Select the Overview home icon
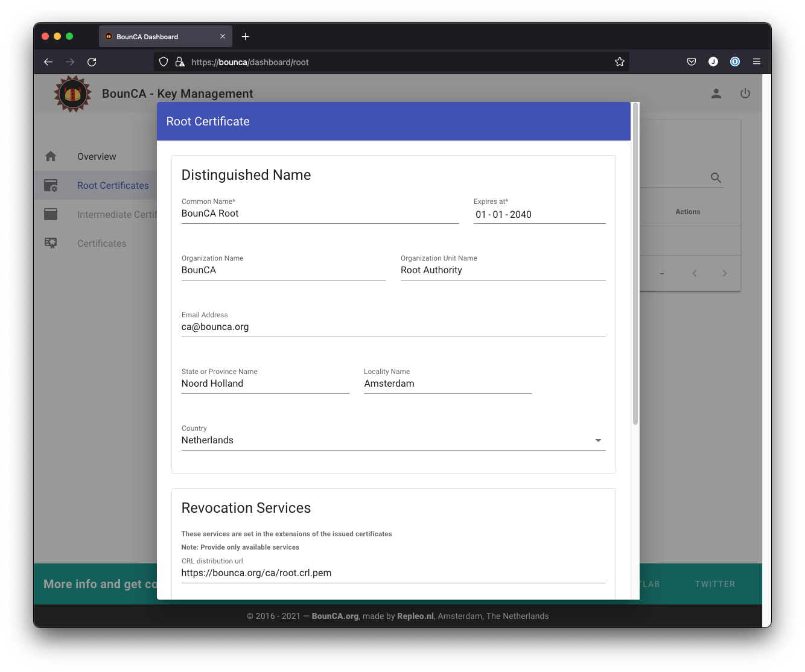This screenshot has height=672, width=805. point(51,156)
